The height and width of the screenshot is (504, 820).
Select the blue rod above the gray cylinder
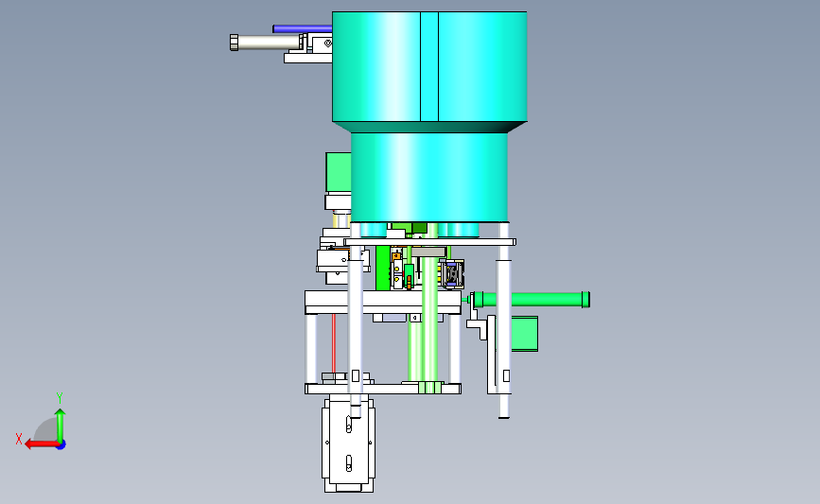tap(303, 28)
